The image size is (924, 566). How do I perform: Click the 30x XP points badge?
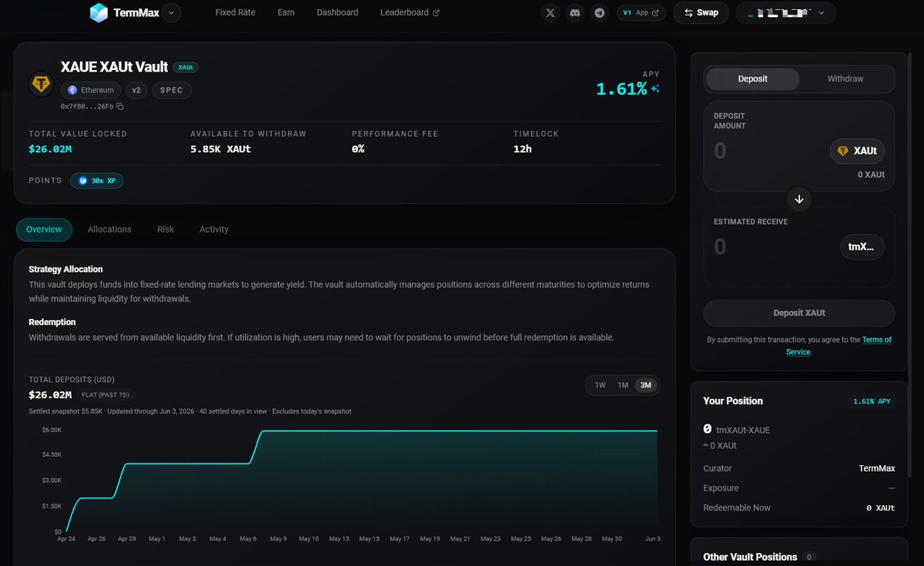coord(97,181)
